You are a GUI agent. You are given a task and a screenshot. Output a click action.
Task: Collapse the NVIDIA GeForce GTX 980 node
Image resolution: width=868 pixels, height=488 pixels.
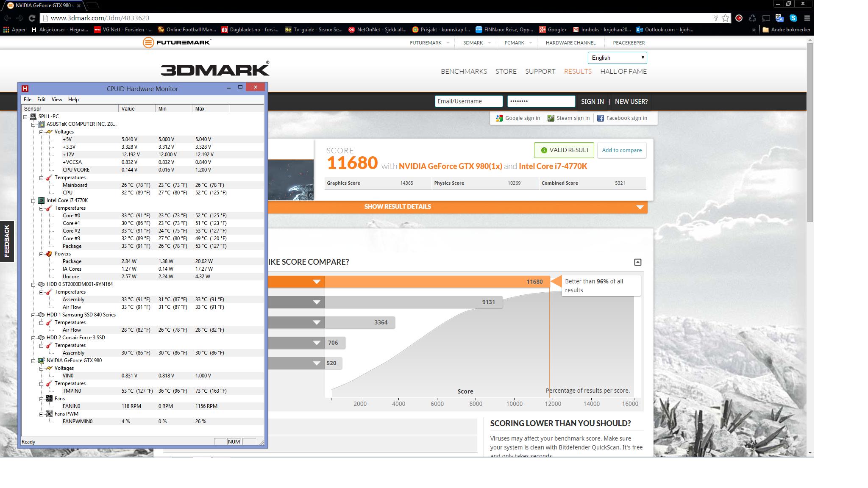[x=33, y=360]
